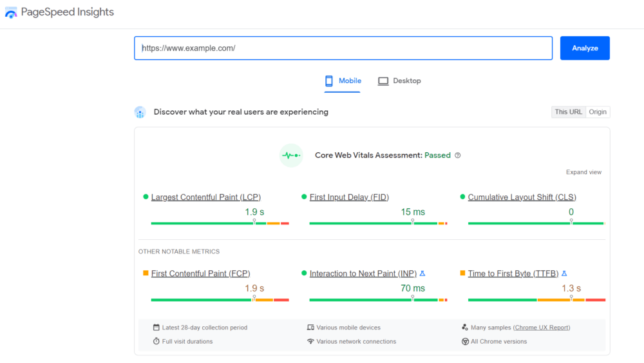The height and width of the screenshot is (363, 644).
Task: Open the Chrome UX Report link
Action: coord(542,328)
